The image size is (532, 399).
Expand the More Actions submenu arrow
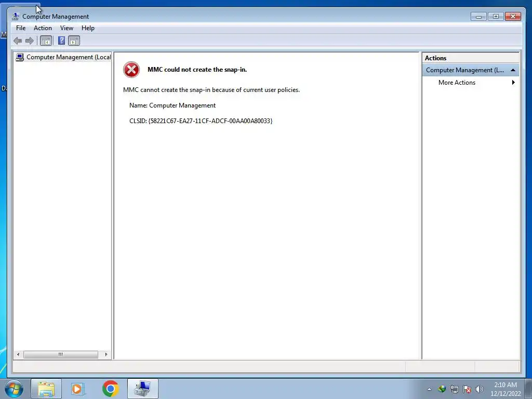[513, 83]
